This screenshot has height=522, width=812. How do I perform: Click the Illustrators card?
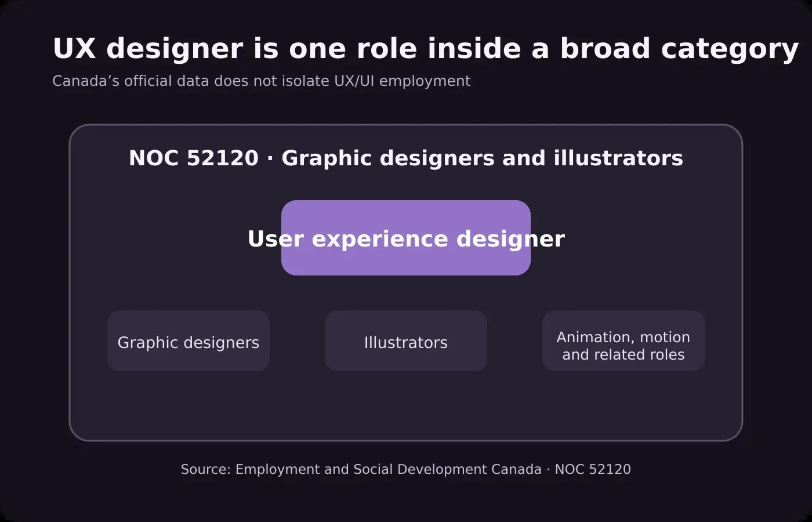click(x=406, y=341)
